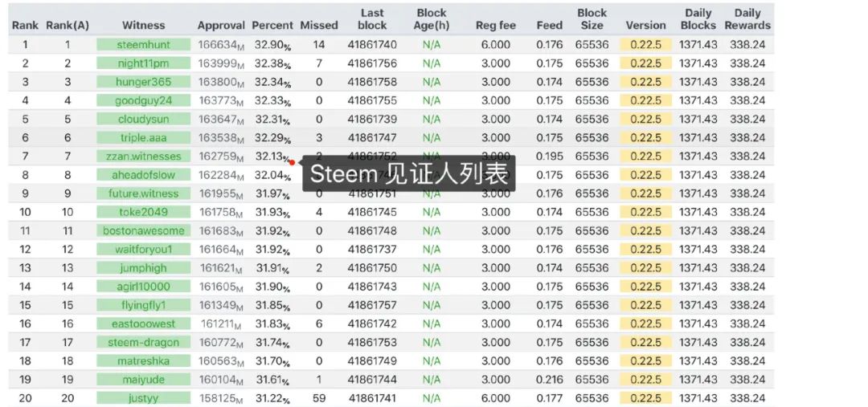Select the feed value 0.216

click(x=549, y=380)
